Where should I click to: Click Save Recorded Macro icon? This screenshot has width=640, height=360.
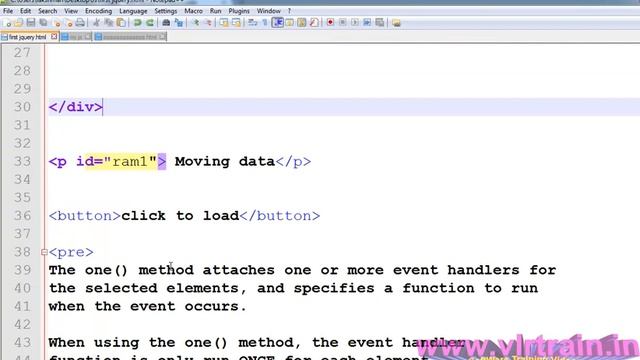click(x=380, y=23)
